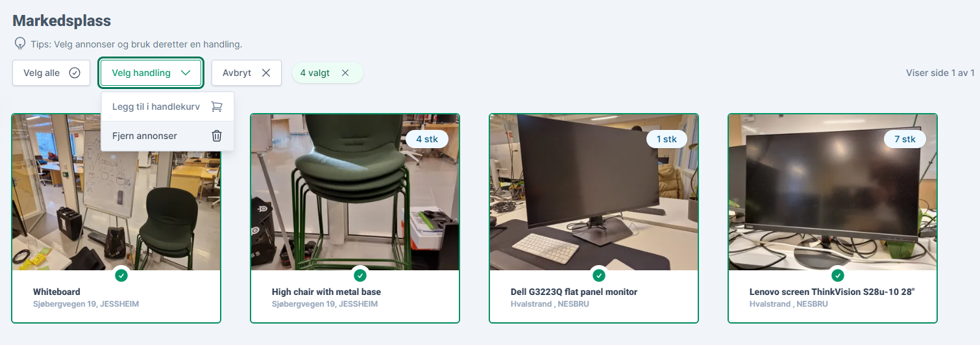Deselect the Whiteboard listing checkmark
This screenshot has height=345, width=980.
point(121,275)
